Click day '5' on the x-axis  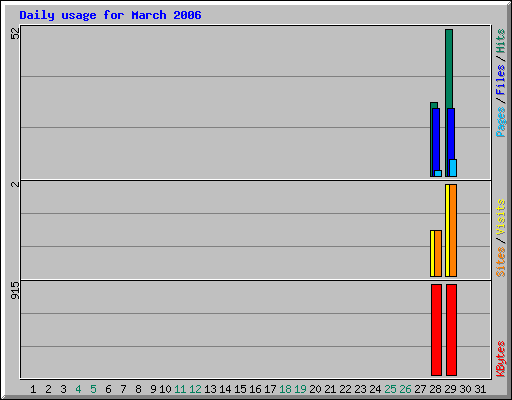pyautogui.click(x=93, y=389)
